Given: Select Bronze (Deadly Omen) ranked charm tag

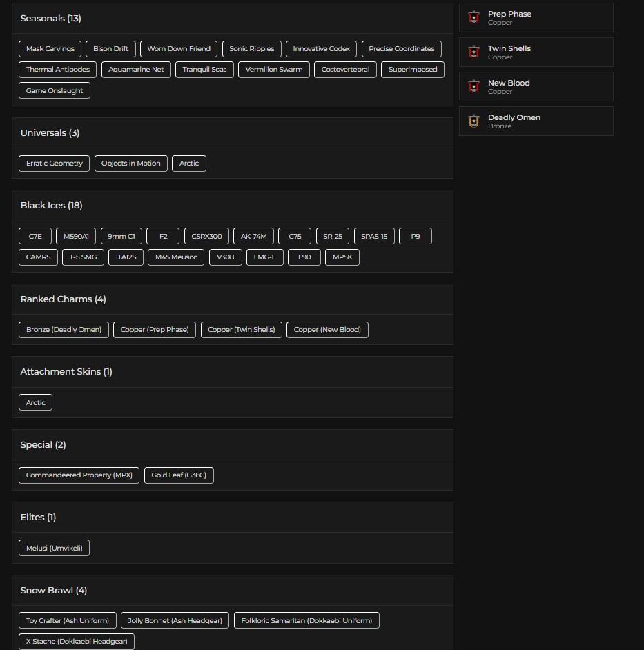Looking at the screenshot, I should (64, 330).
